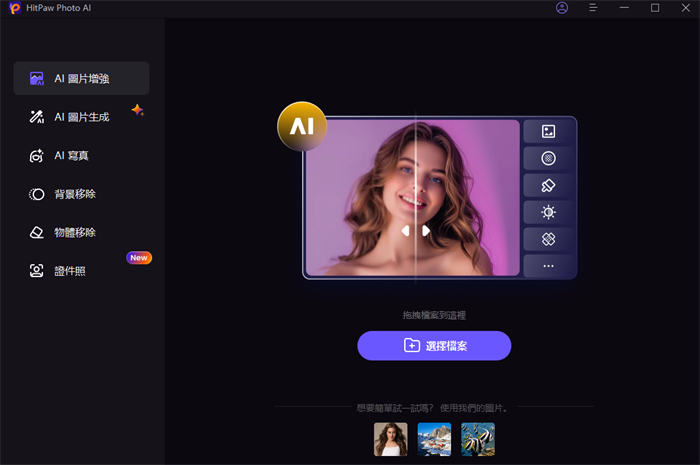Click the HitPaw logo in title bar
This screenshot has height=465, width=700.
pyautogui.click(x=14, y=8)
